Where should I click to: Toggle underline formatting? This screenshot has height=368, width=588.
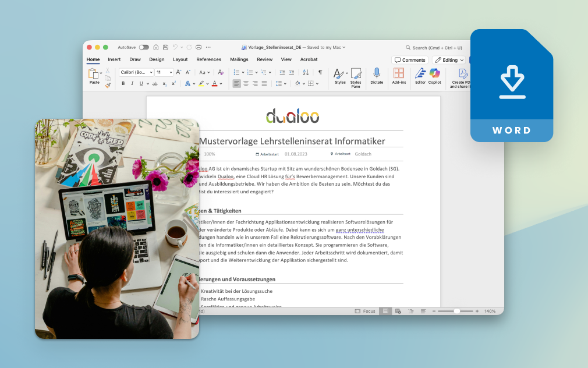[x=141, y=84]
